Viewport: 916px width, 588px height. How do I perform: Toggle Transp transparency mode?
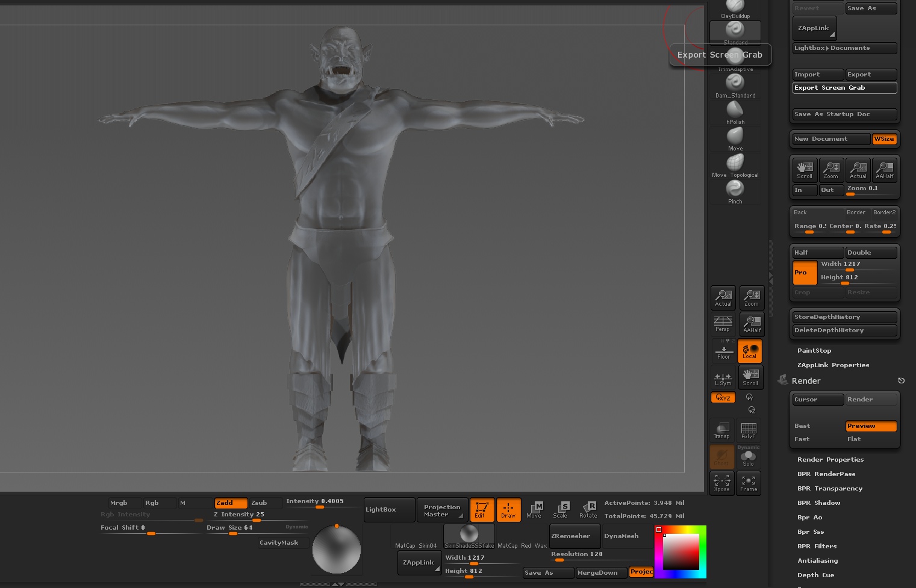[x=721, y=430]
